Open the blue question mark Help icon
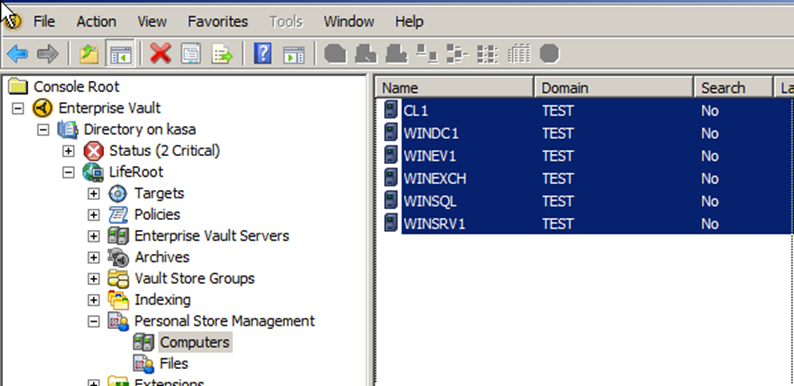The height and width of the screenshot is (386, 794). pyautogui.click(x=262, y=54)
